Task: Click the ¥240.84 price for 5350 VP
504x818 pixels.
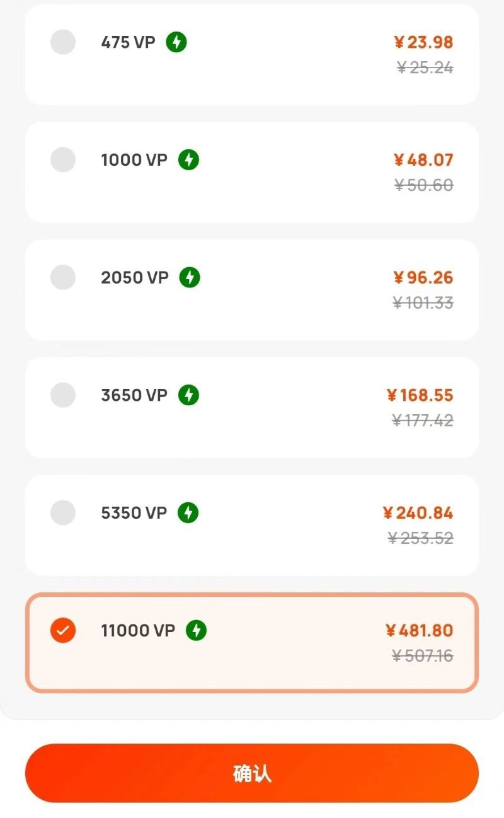Action: click(418, 513)
